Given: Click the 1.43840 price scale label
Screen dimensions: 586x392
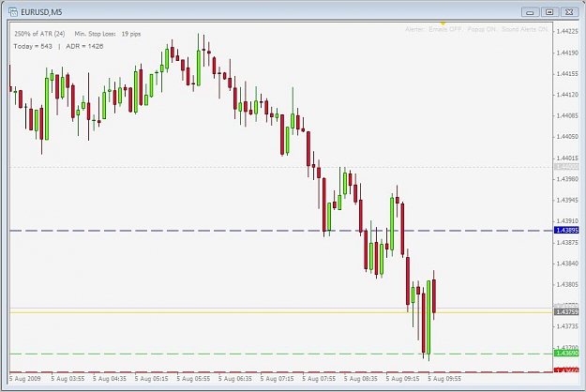Looking at the screenshot, I should (x=567, y=264).
